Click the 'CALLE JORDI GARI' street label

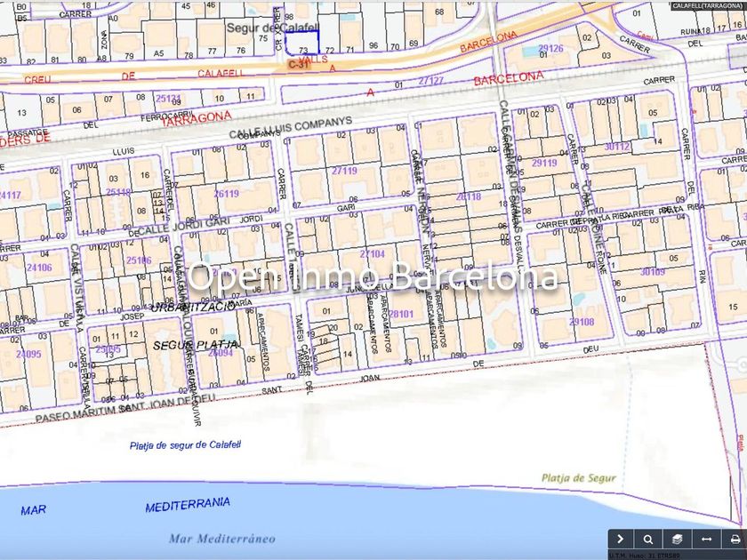coord(184,226)
